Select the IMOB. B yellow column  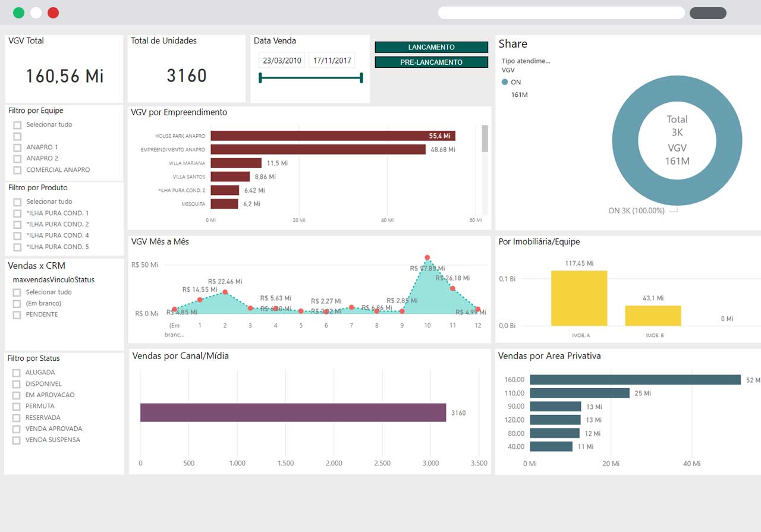(x=653, y=316)
